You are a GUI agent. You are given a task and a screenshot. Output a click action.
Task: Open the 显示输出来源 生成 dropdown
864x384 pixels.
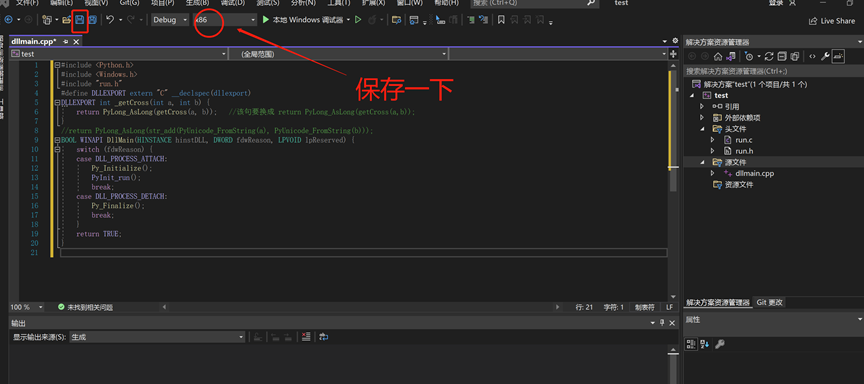click(x=157, y=337)
